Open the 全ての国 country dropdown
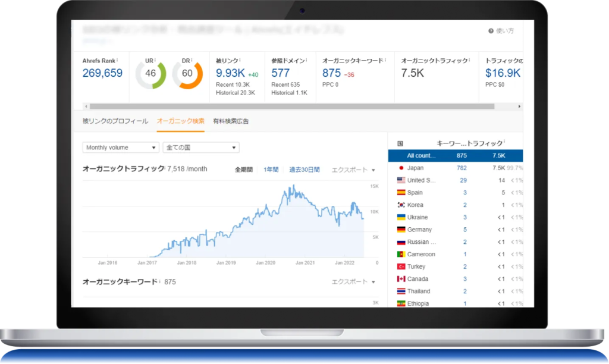 (x=201, y=148)
